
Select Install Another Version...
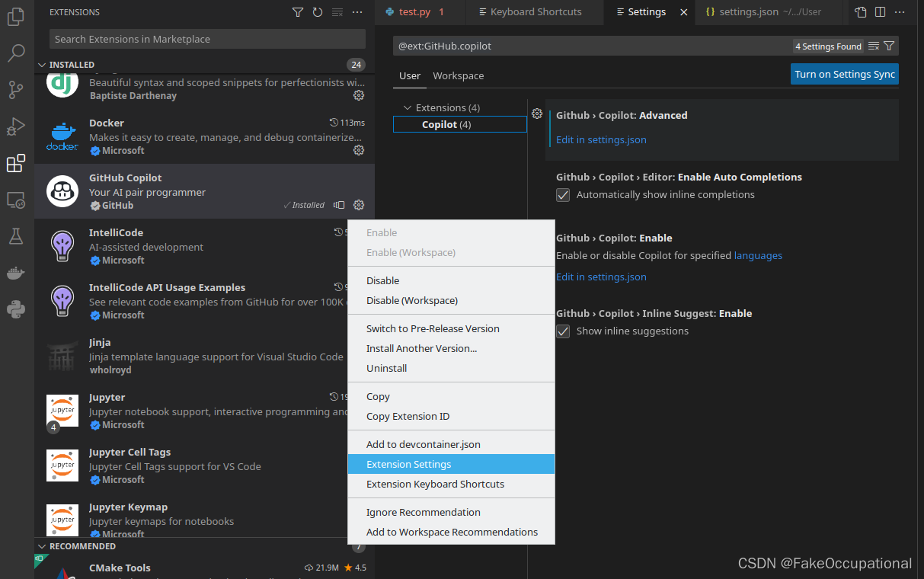pos(451,348)
